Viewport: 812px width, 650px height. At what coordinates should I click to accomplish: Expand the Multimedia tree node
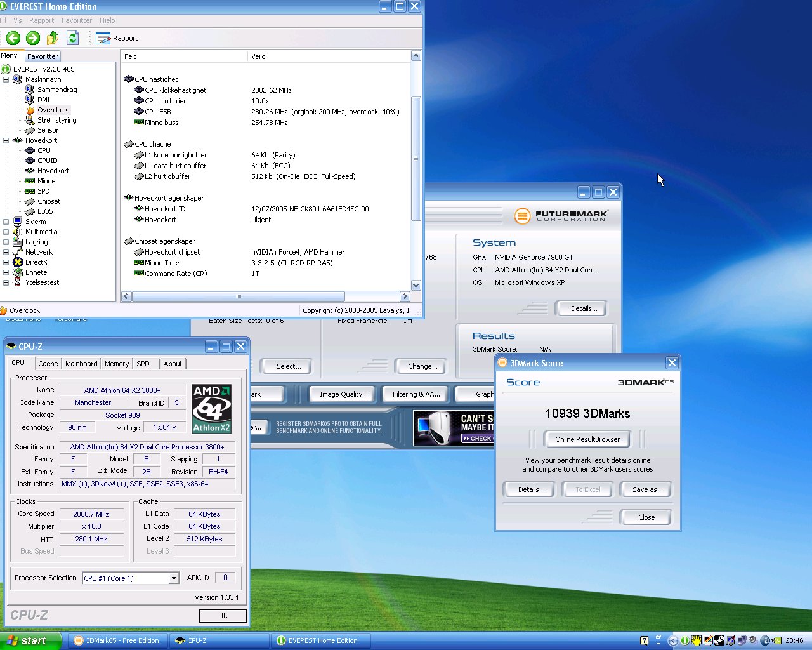pos(6,232)
